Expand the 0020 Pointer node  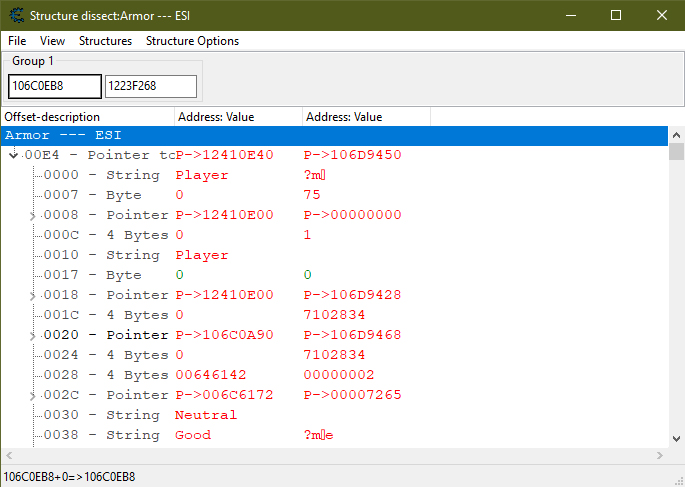click(x=33, y=336)
